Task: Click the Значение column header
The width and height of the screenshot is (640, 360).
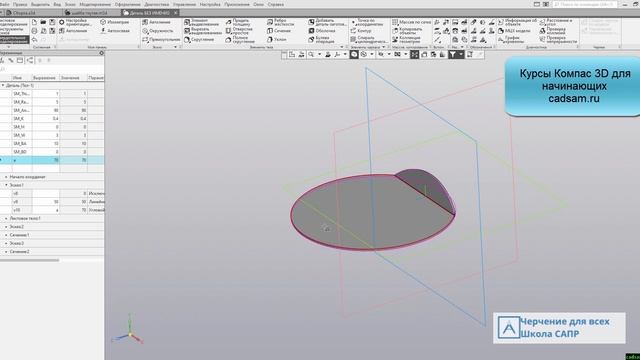Action: click(x=73, y=78)
